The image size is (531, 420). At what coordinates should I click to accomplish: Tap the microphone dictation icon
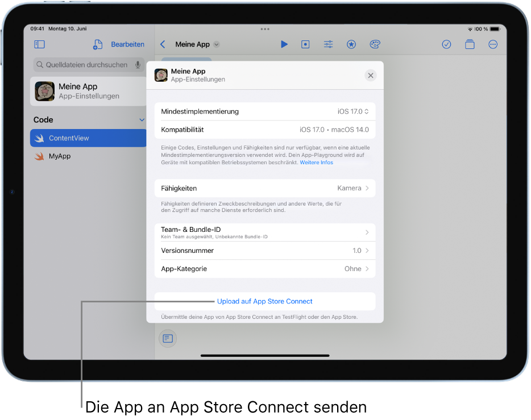click(x=138, y=65)
